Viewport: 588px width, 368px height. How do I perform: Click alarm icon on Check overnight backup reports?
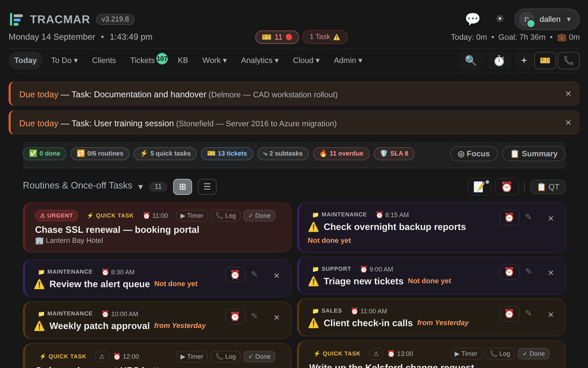(x=509, y=217)
